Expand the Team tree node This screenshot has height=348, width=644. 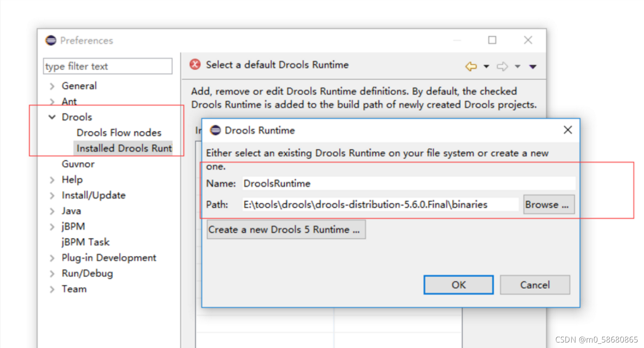click(x=52, y=289)
